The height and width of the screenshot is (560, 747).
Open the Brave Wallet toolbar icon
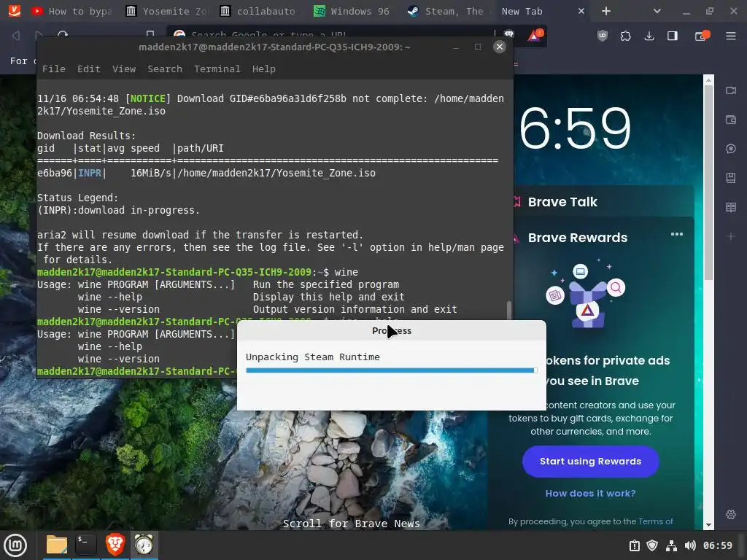[x=702, y=36]
